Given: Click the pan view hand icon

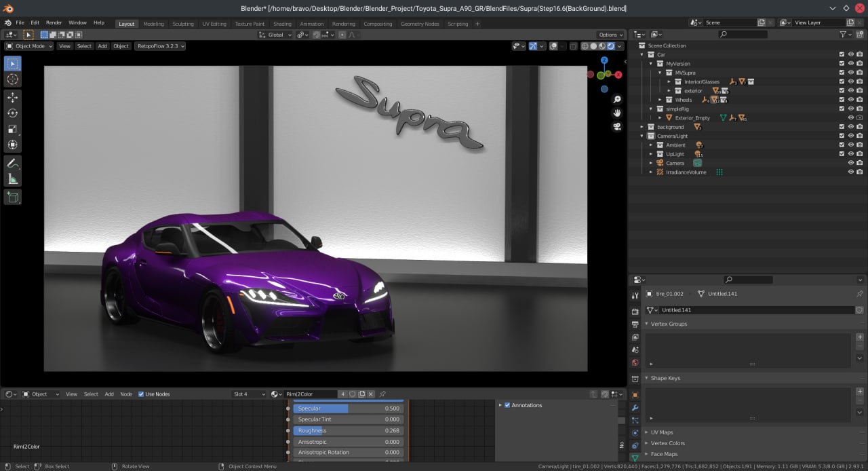Looking at the screenshot, I should 617,113.
